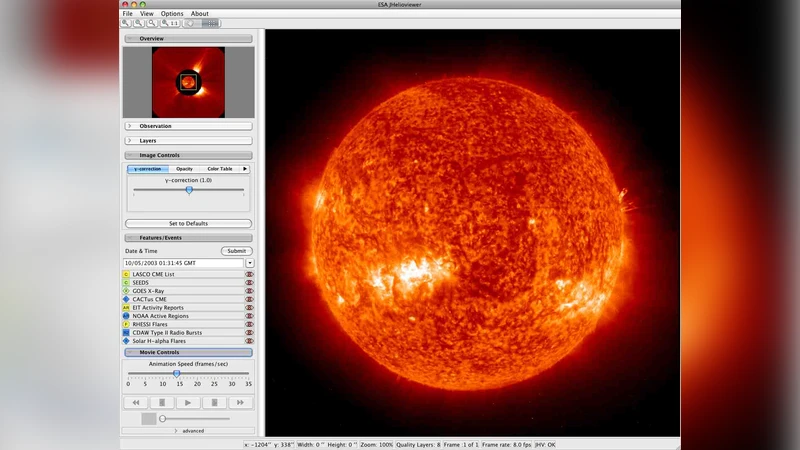Image resolution: width=800 pixels, height=450 pixels.
Task: Click the zoom 1:1 toolbar button
Action: tap(170, 23)
